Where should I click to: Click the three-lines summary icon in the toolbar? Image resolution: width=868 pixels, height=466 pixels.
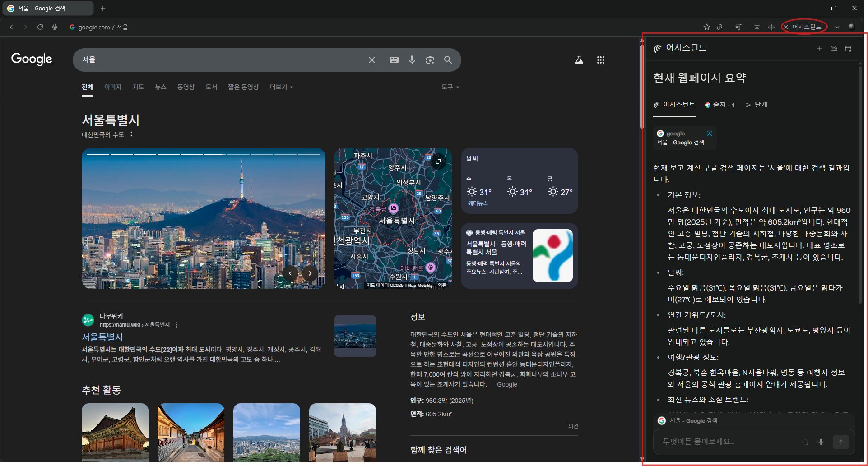coord(757,27)
